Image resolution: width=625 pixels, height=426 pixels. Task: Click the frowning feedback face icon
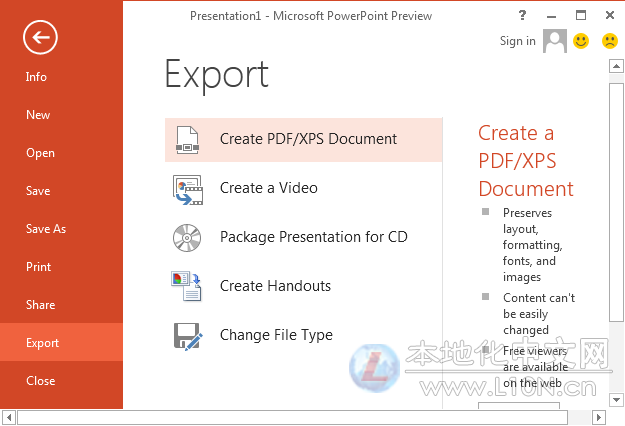608,41
